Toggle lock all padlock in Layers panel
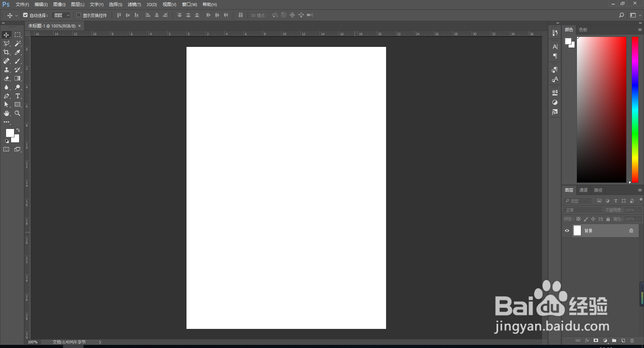Viewport: 644px width, 348px height. click(608, 219)
